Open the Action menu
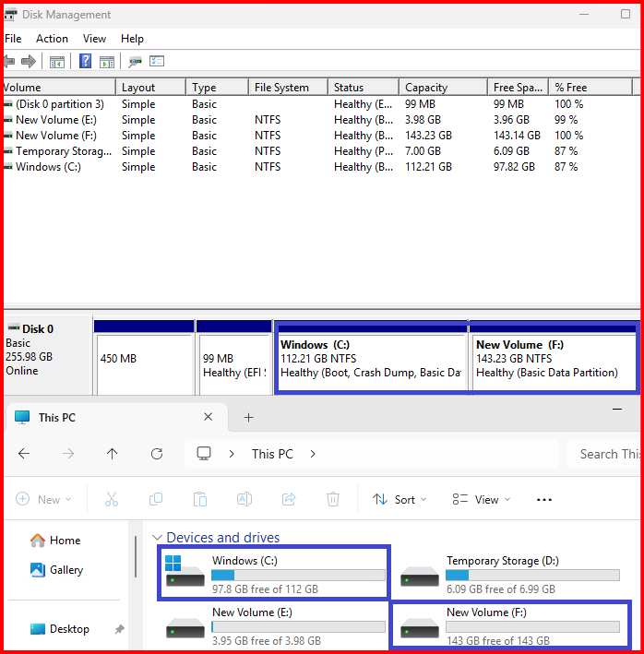 [x=52, y=39]
